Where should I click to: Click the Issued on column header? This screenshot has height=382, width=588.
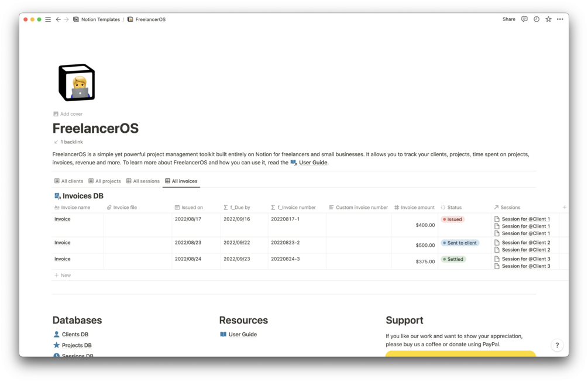pyautogui.click(x=196, y=207)
